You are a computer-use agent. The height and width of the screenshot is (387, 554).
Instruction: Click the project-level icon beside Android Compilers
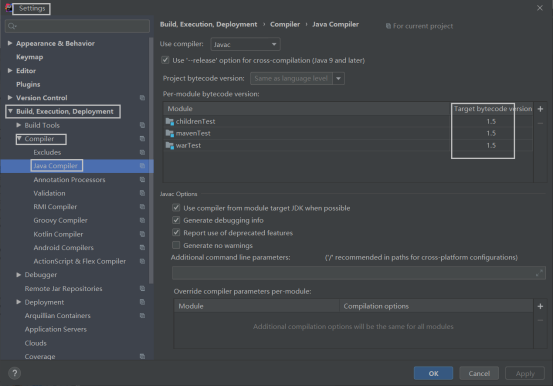(x=142, y=247)
